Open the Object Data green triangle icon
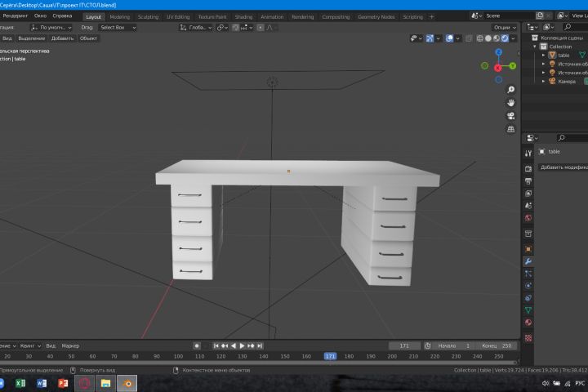 coord(528,310)
